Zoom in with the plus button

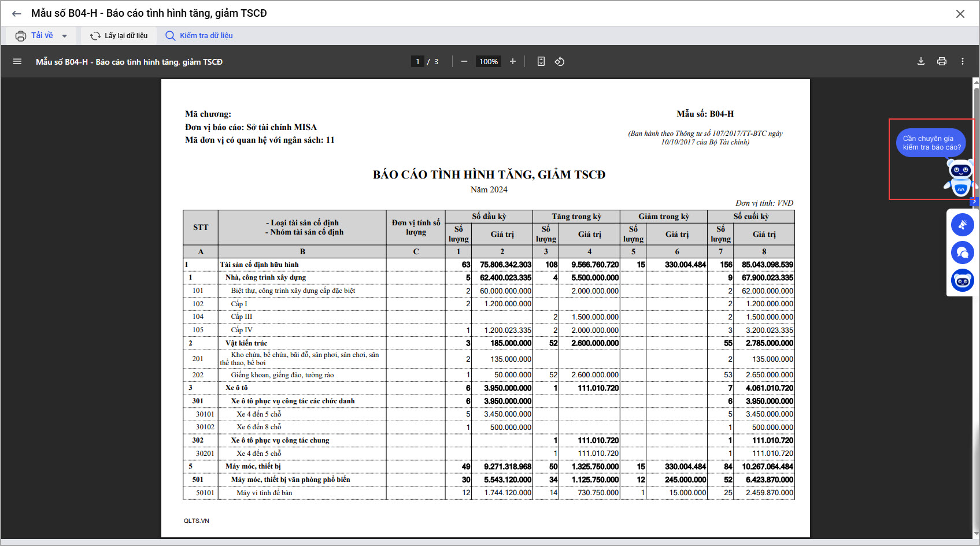[x=512, y=61]
